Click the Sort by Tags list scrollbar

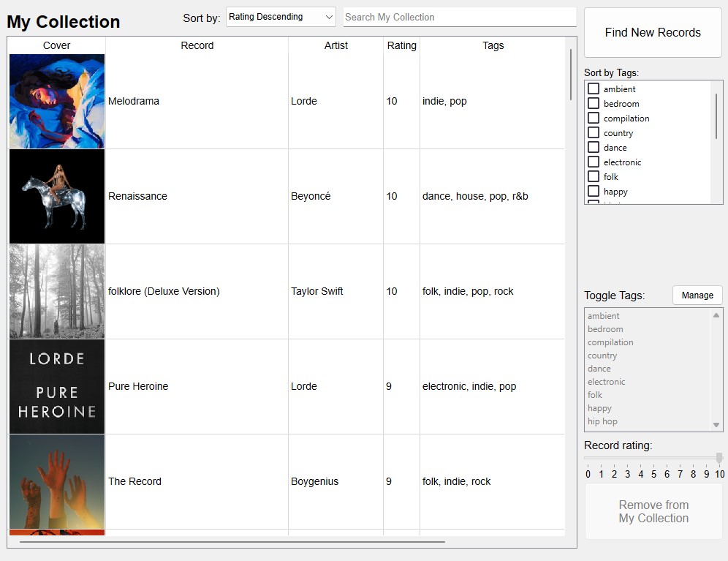coord(716,116)
